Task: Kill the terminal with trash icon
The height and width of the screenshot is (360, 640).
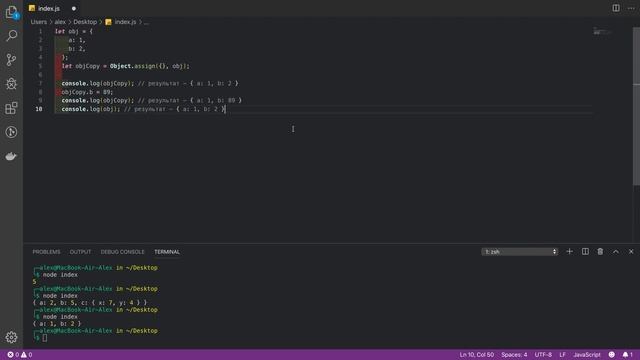Action: tap(600, 252)
